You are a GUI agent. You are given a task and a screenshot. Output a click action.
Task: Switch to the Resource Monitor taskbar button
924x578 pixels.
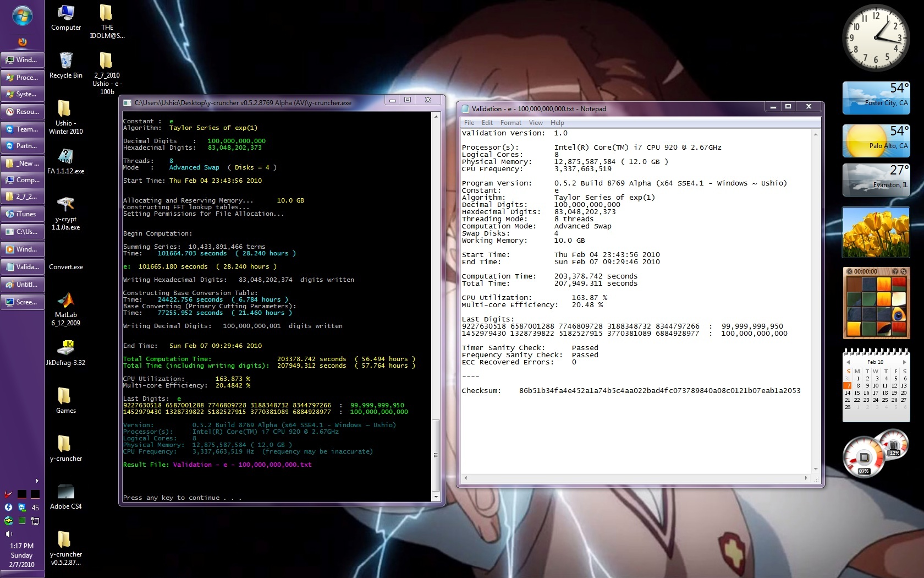[x=23, y=112]
